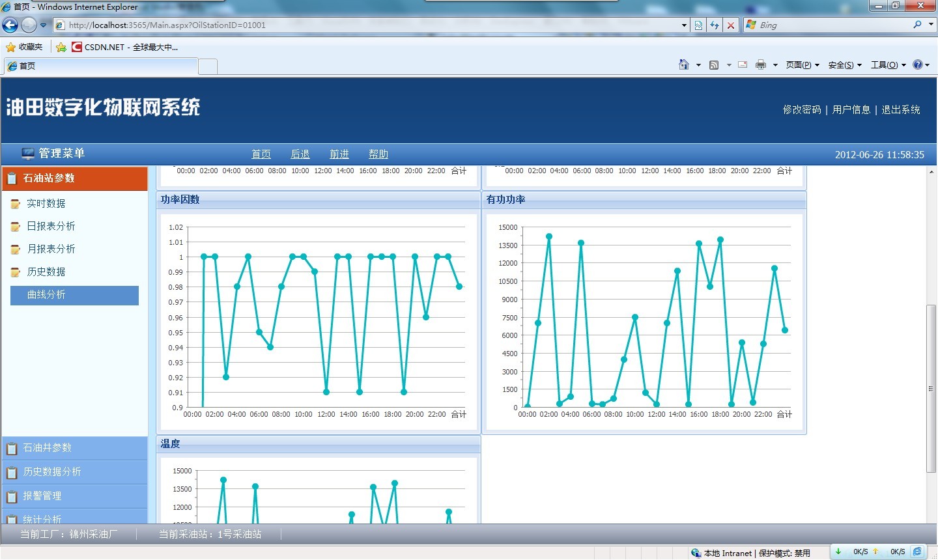The height and width of the screenshot is (560, 938).
Task: Click the RSS feeds icon
Action: [714, 64]
